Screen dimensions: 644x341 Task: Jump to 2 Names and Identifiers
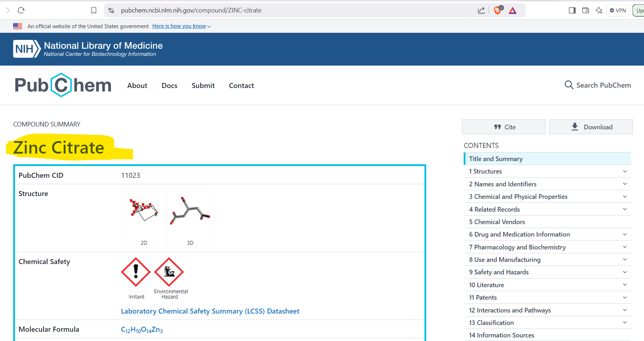coord(503,184)
